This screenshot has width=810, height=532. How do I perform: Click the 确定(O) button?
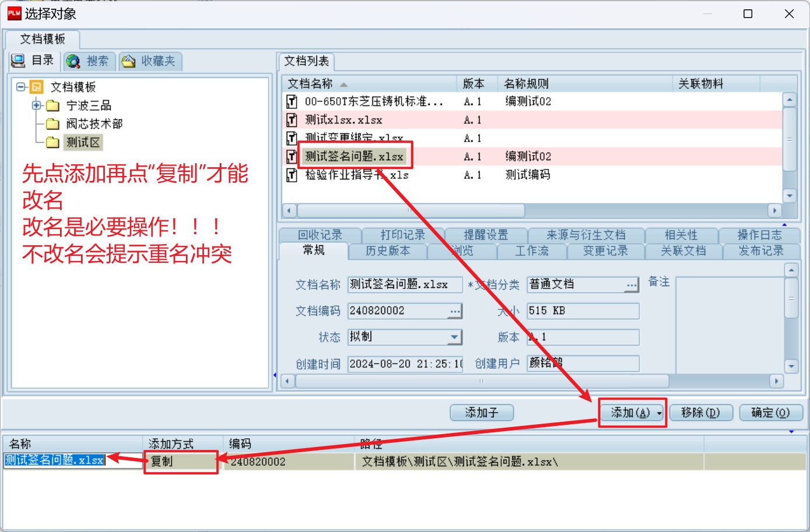click(x=770, y=413)
